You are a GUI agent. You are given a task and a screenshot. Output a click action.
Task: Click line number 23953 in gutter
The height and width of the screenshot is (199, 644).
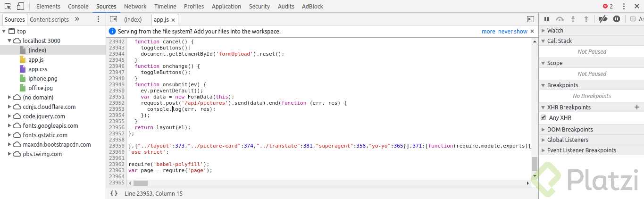pyautogui.click(x=117, y=109)
